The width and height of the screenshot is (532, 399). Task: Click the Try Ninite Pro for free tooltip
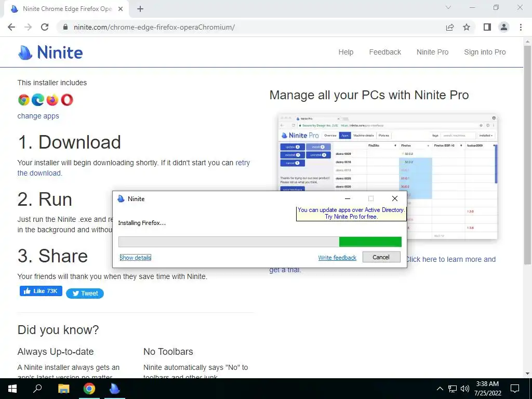coord(351,214)
